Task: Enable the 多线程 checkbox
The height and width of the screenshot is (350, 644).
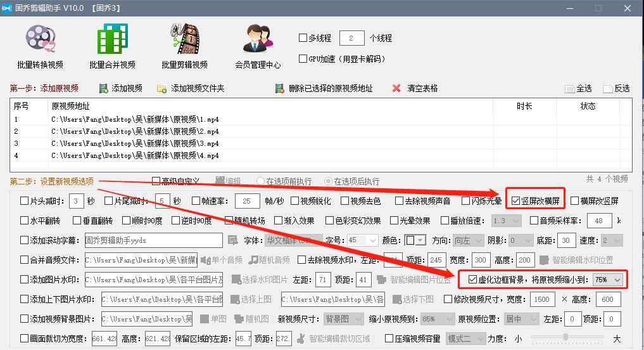Action: coord(303,38)
